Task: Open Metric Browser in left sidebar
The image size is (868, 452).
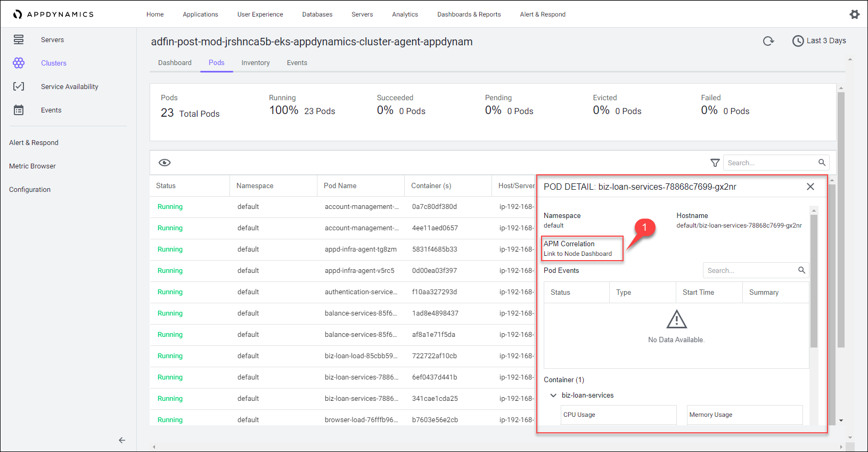Action: (32, 166)
